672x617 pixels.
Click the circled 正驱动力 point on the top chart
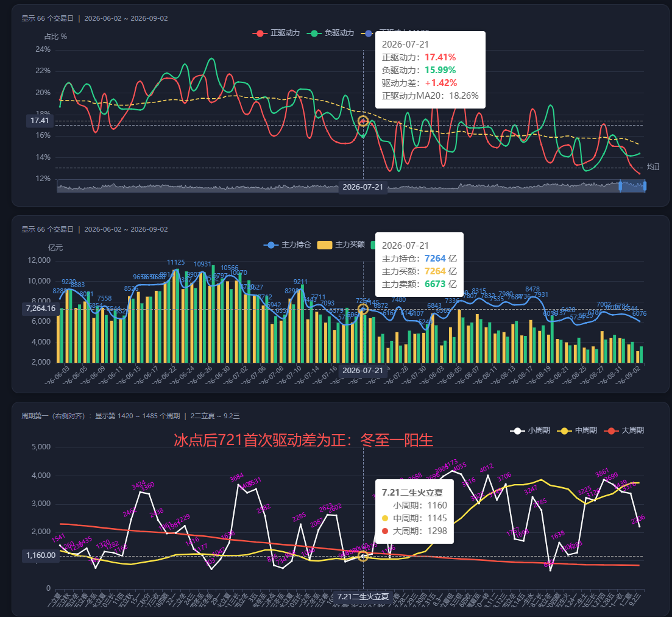point(363,121)
